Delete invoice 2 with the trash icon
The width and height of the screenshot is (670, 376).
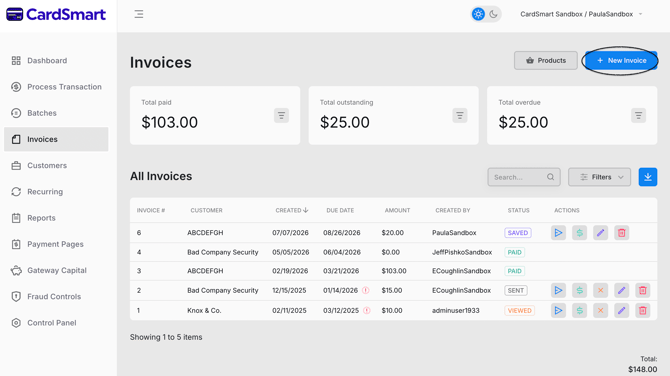[643, 291]
